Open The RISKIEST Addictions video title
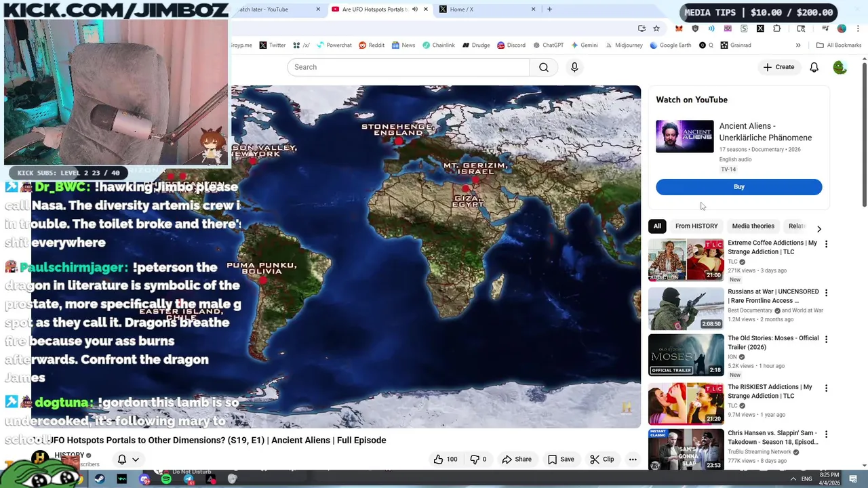 click(x=770, y=391)
